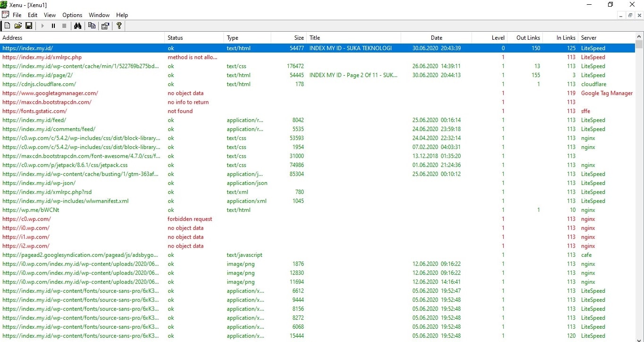Click the Continue (play) toolbar button

click(x=43, y=26)
